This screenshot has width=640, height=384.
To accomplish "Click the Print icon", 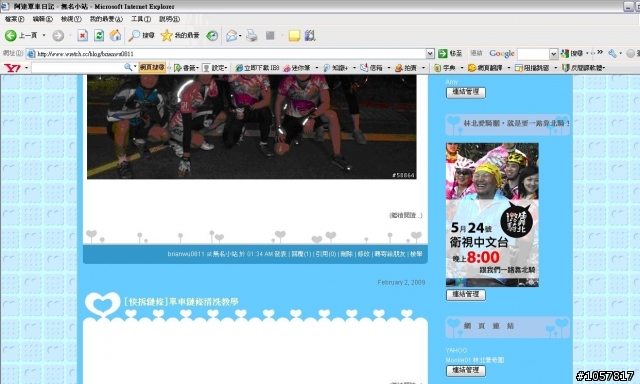I will tap(252, 36).
